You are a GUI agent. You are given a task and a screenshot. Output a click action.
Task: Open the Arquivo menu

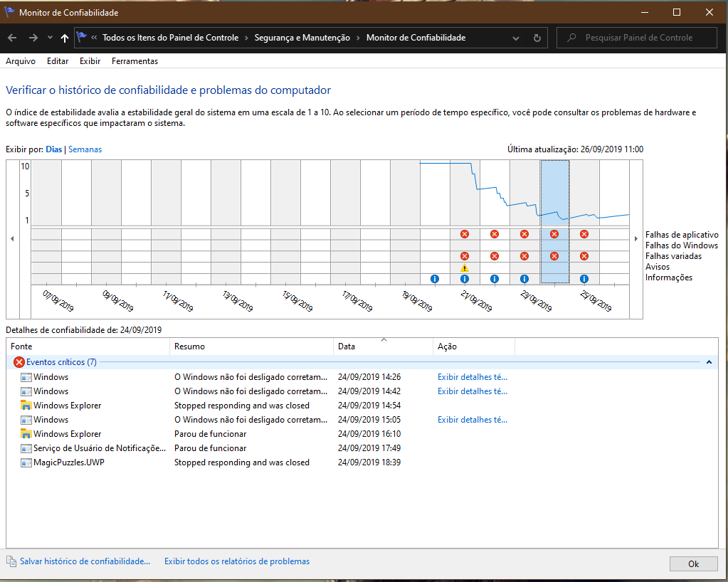[x=21, y=61]
